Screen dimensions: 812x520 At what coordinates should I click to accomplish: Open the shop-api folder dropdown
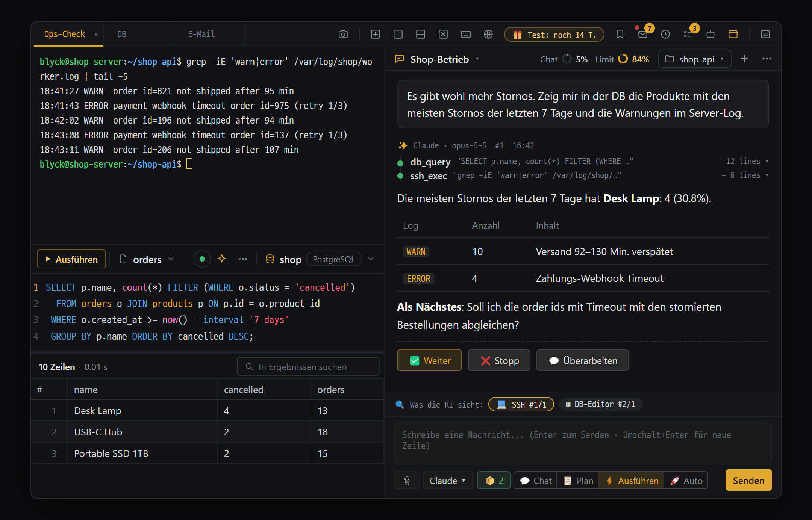695,59
